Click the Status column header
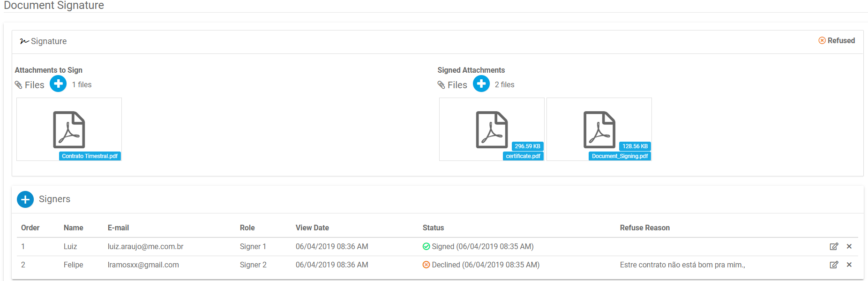868x281 pixels. (433, 228)
